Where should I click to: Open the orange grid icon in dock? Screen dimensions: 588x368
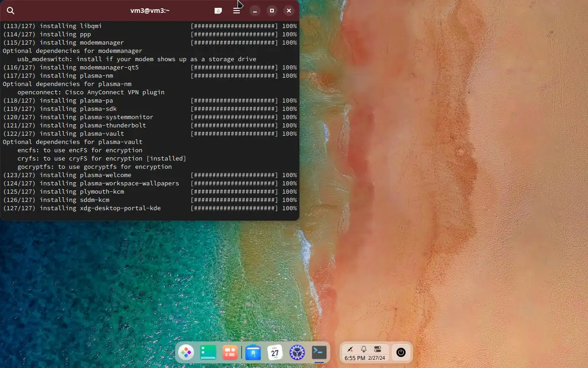tap(230, 353)
